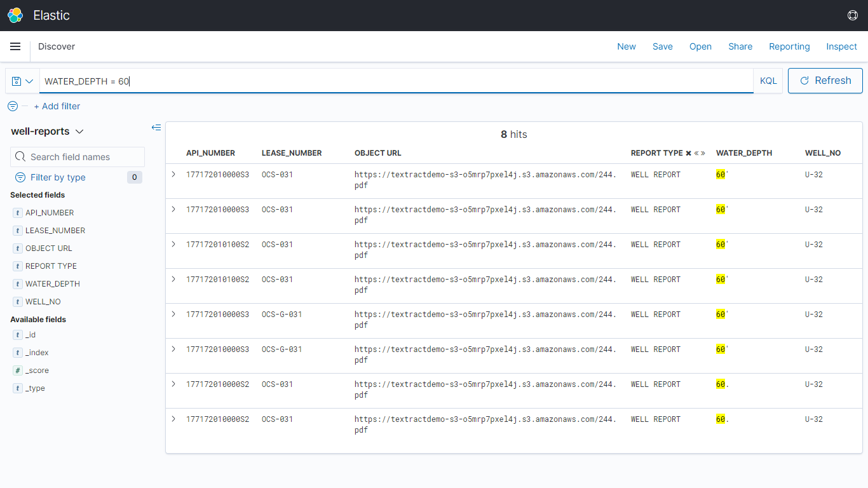Click inside the Search field names box
This screenshot has width=868, height=488.
pyautogui.click(x=77, y=156)
